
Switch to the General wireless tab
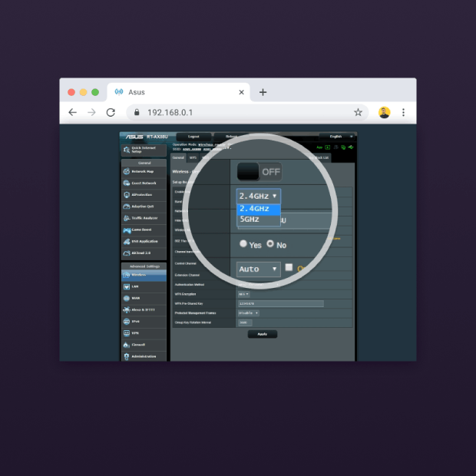[x=178, y=157]
